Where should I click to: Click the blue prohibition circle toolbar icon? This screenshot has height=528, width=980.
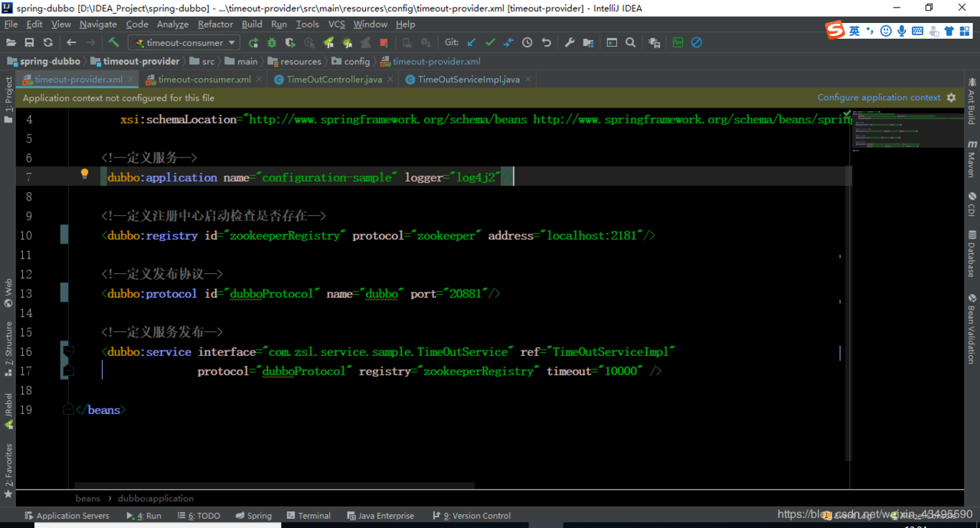(697, 43)
